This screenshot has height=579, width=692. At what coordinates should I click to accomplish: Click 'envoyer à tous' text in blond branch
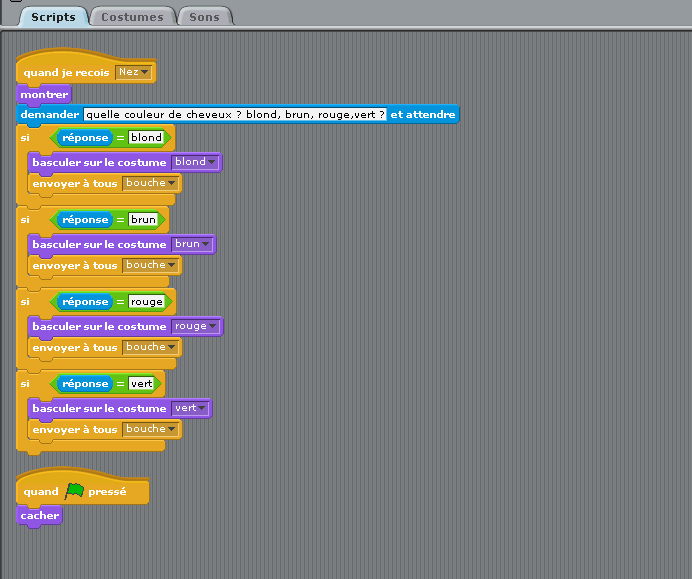75,184
